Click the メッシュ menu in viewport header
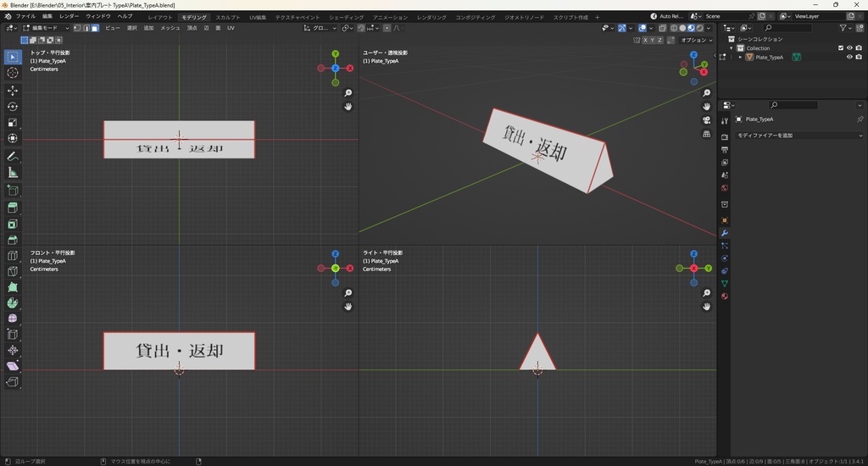Viewport: 868px width, 466px height. [170, 28]
